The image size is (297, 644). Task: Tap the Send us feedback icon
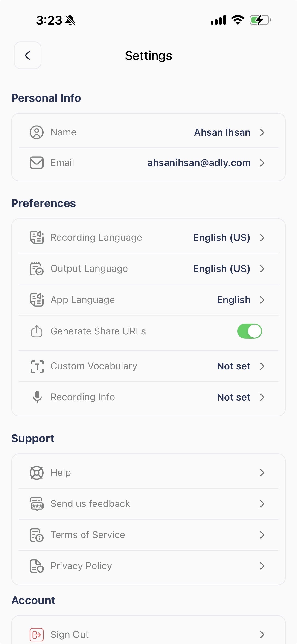37,503
